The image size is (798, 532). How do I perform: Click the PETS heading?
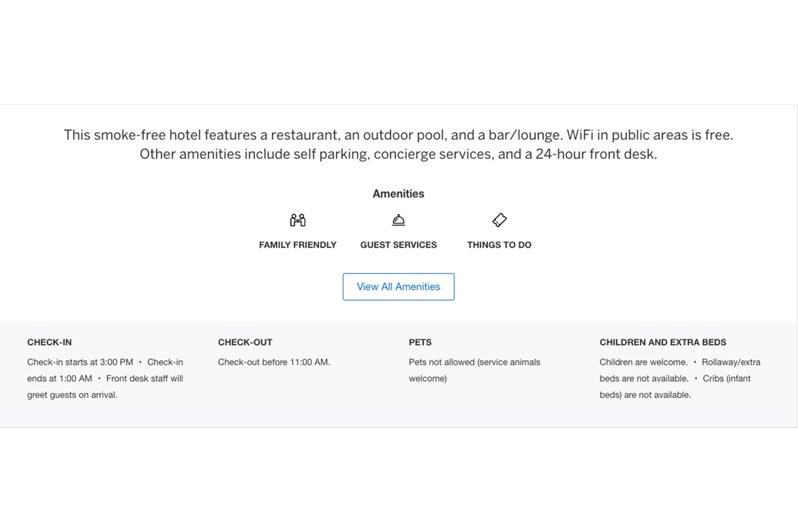point(420,343)
